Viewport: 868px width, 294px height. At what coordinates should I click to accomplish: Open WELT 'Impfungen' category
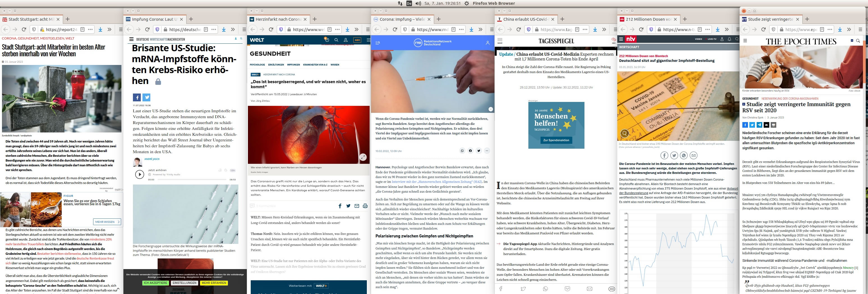point(293,65)
